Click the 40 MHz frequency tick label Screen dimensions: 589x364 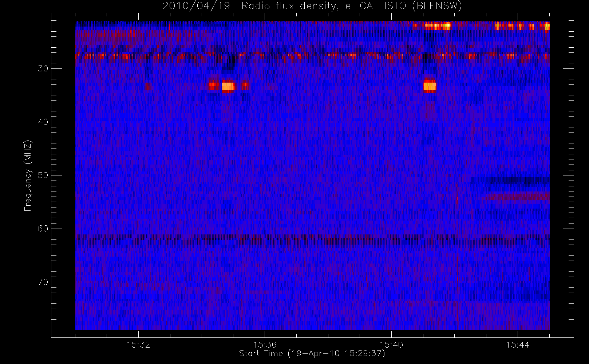coord(43,122)
